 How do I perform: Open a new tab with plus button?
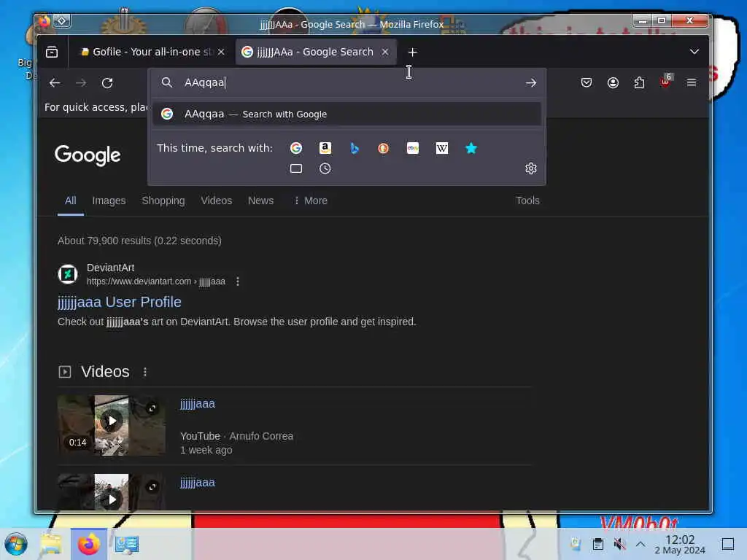tap(413, 52)
